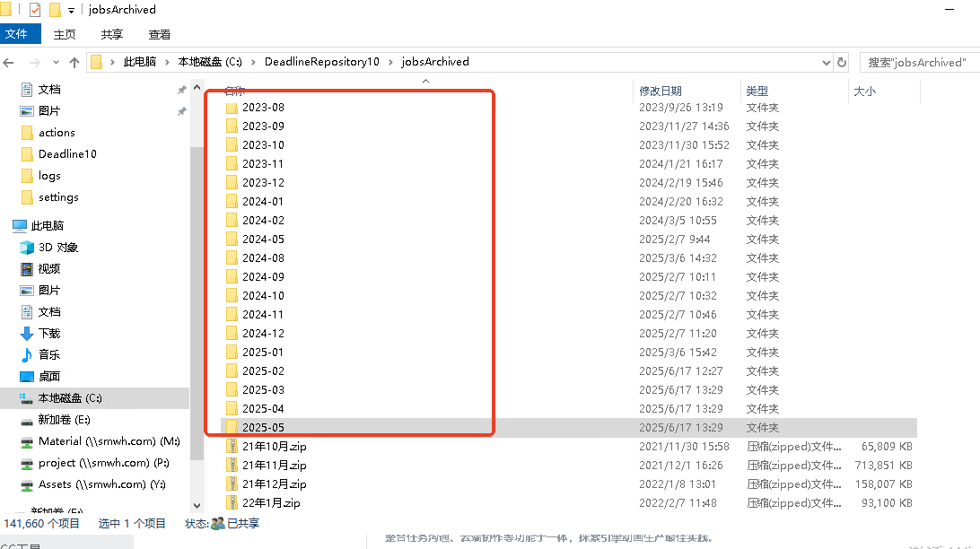Expand the chevron after DeadlineRepository10 in breadcrumb
Screen dimensions: 980x549
[x=390, y=62]
